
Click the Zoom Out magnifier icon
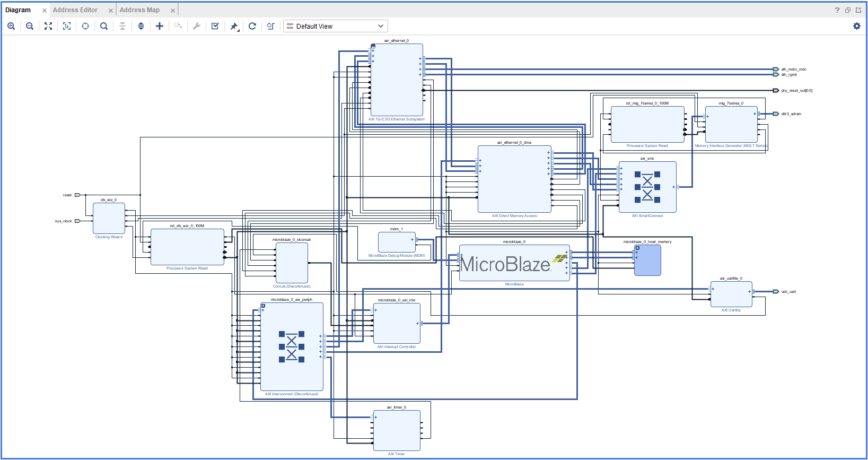tap(30, 26)
